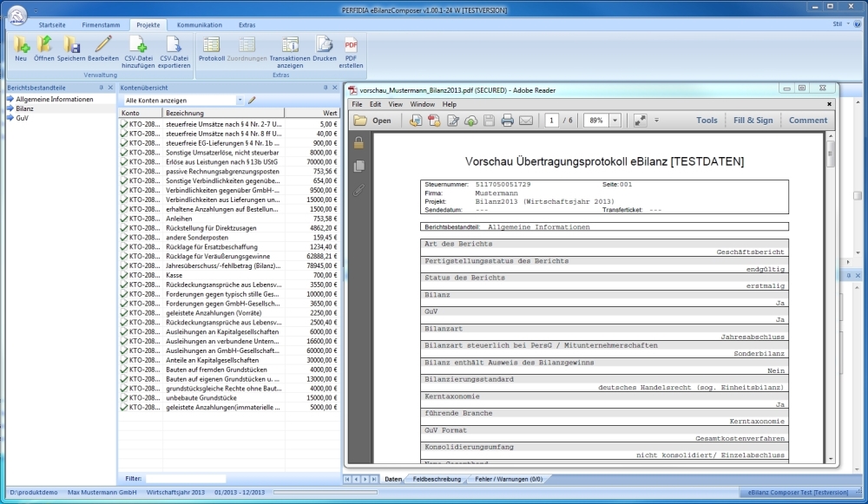Click the Filter input field

(186, 479)
